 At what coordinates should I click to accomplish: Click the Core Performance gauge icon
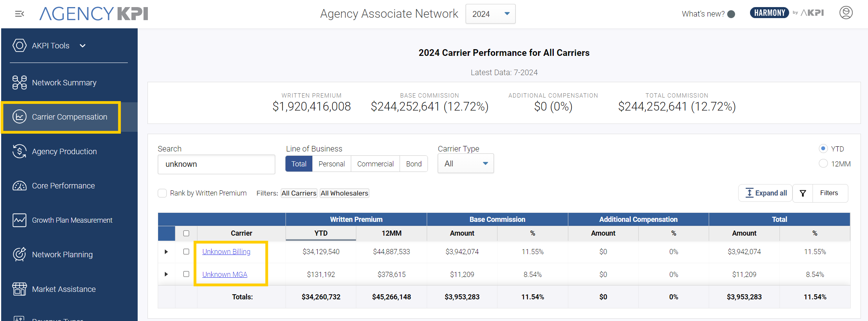tap(19, 186)
